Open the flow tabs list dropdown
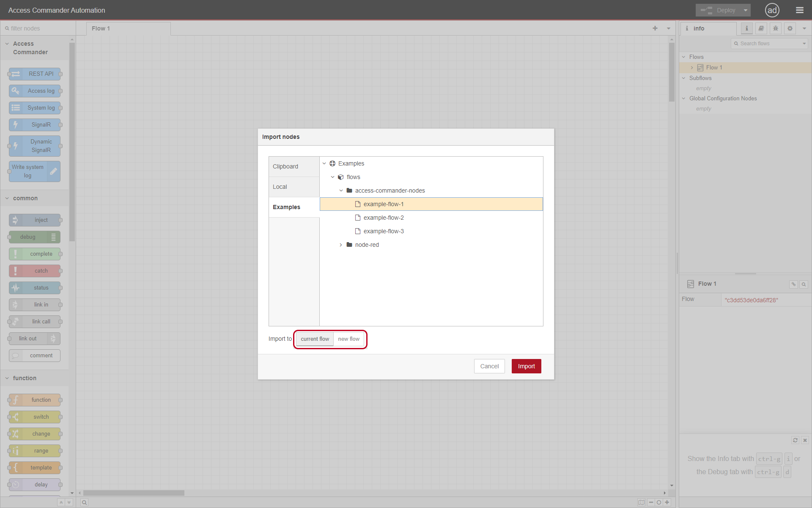Viewport: 812px width, 508px height. (669, 28)
